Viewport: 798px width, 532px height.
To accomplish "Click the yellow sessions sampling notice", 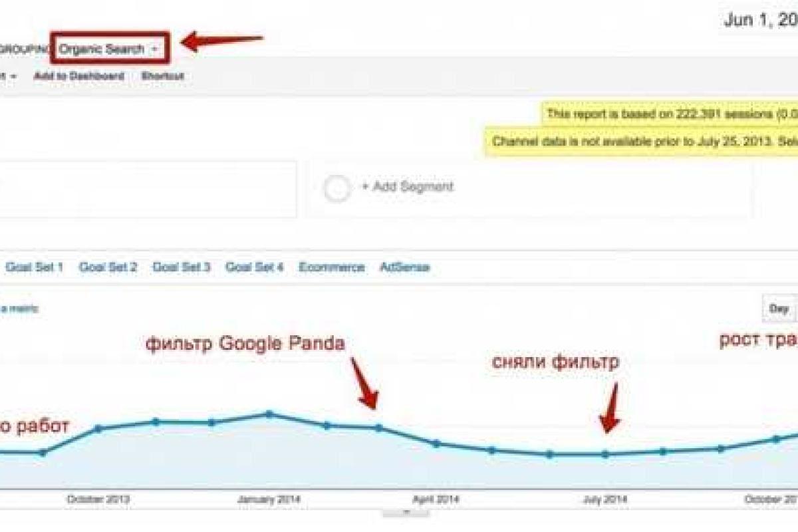I will (668, 114).
